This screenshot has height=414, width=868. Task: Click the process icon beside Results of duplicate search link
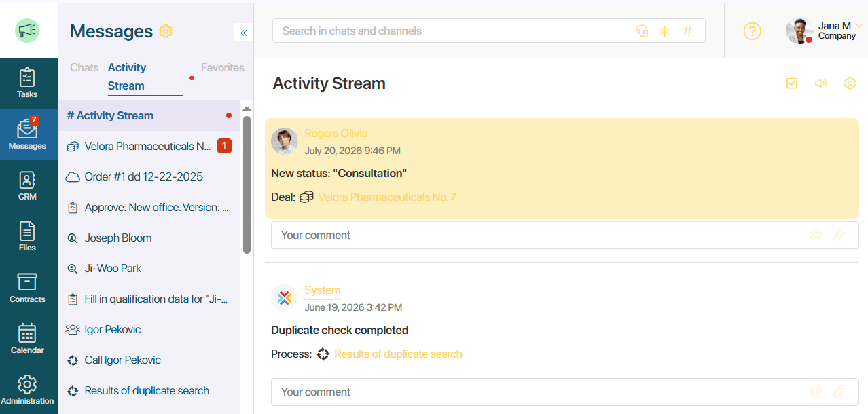coord(323,354)
